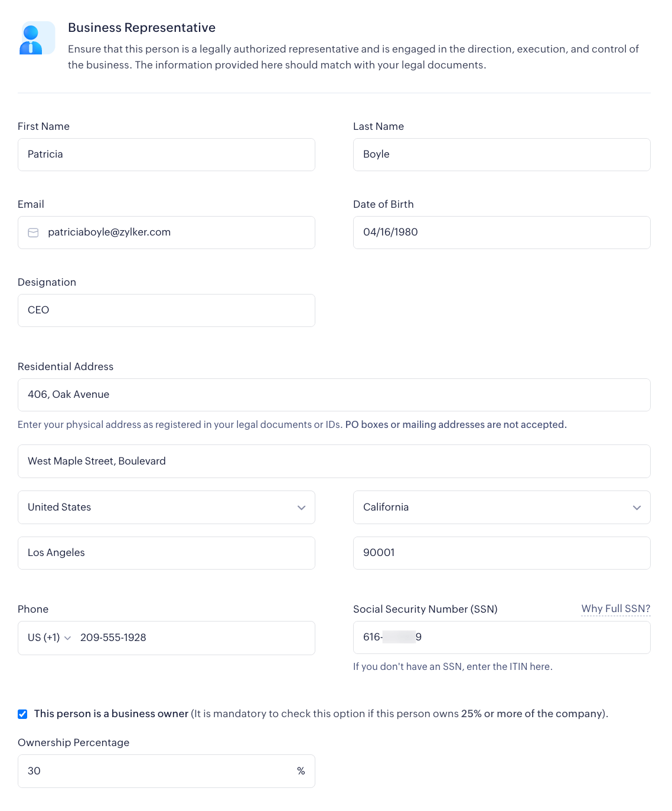
Task: Toggle the business owner checkbox
Action: (22, 714)
